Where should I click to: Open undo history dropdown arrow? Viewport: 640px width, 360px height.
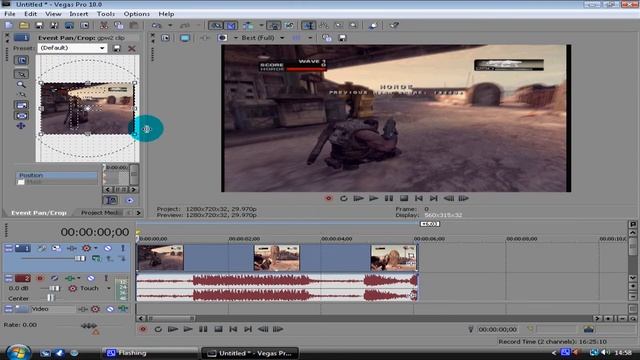tap(170, 25)
